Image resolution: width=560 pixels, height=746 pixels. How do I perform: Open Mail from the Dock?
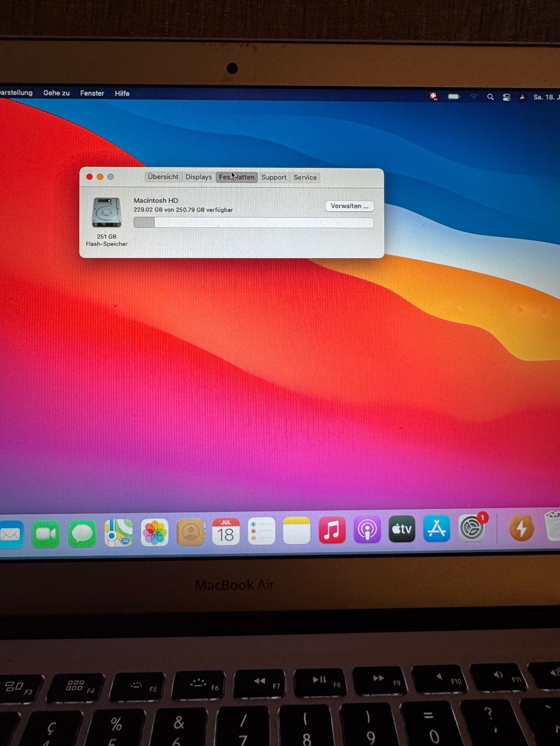[11, 534]
